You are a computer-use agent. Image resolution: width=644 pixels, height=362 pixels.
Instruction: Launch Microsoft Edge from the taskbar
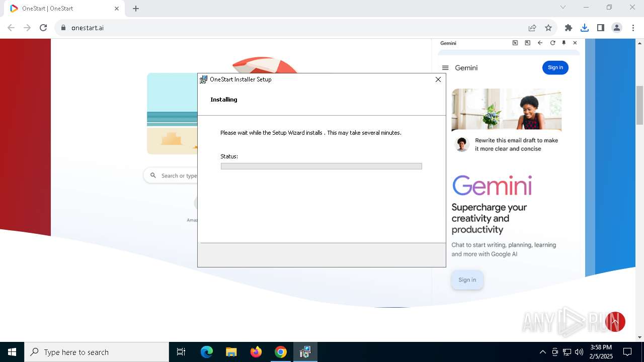click(x=207, y=352)
